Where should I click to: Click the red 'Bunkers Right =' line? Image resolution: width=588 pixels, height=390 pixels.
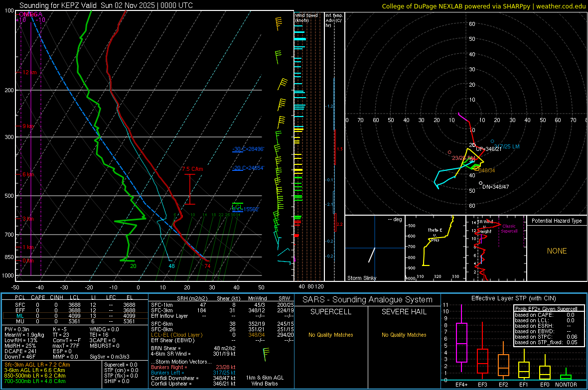click(193, 368)
